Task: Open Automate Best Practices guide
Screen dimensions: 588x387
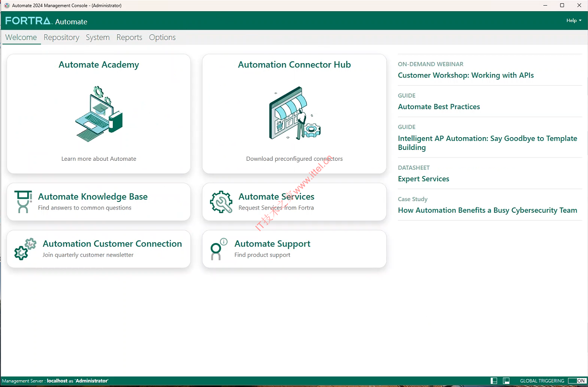Action: click(439, 107)
